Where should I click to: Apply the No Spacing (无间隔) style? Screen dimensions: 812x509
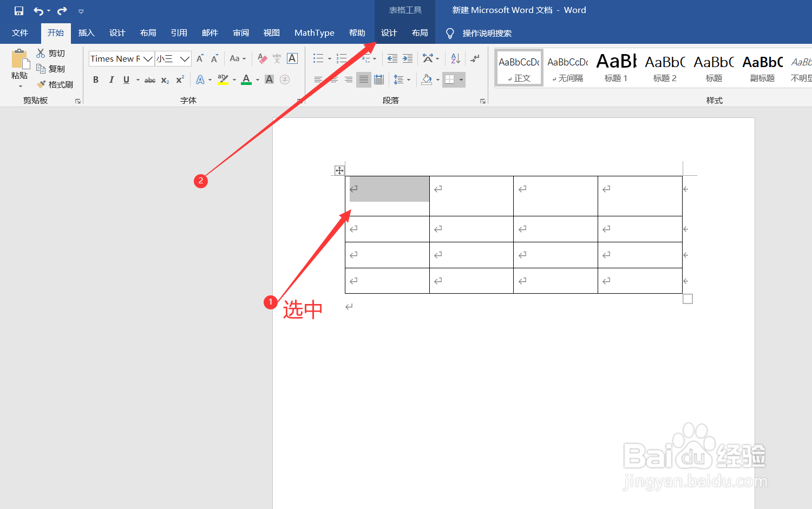click(x=567, y=68)
